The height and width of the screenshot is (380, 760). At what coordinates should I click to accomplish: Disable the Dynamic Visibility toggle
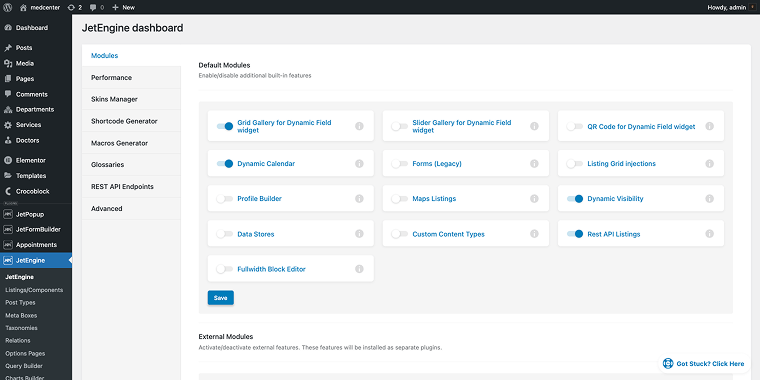(575, 199)
